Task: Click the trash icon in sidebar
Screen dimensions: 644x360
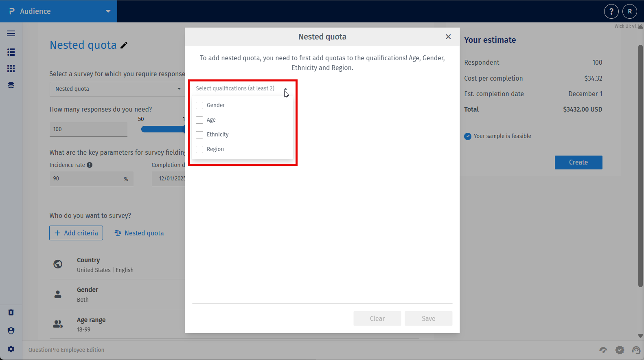Action: point(11,312)
